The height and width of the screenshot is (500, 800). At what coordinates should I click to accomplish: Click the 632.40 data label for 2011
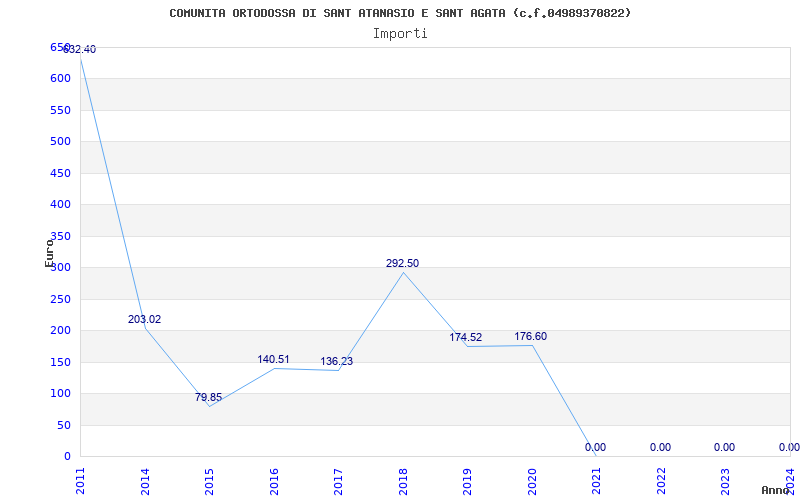(80, 49)
